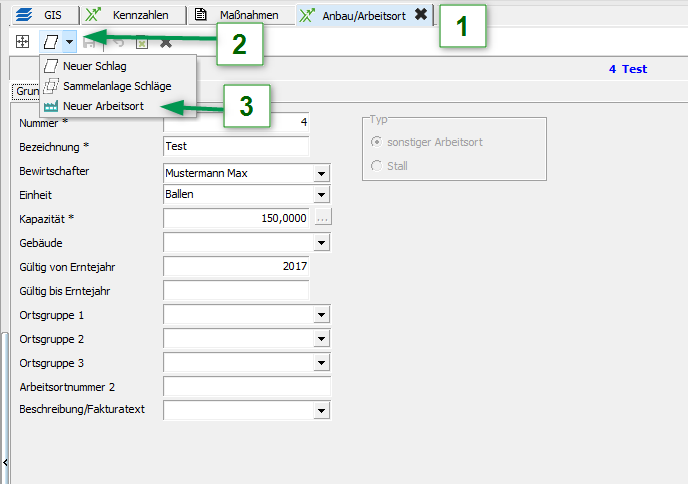The height and width of the screenshot is (484, 688).
Task: Click the new field parallelogram toolbar icon
Action: click(49, 42)
